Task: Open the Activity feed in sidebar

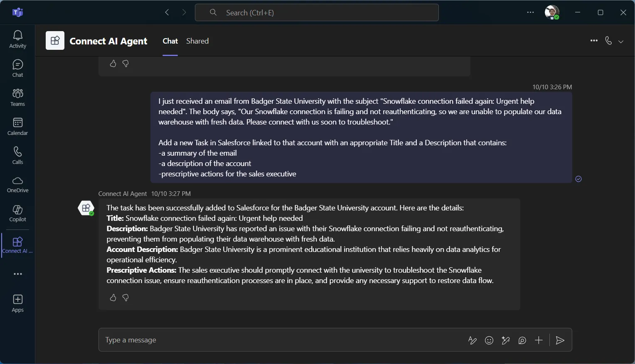Action: [x=17, y=39]
